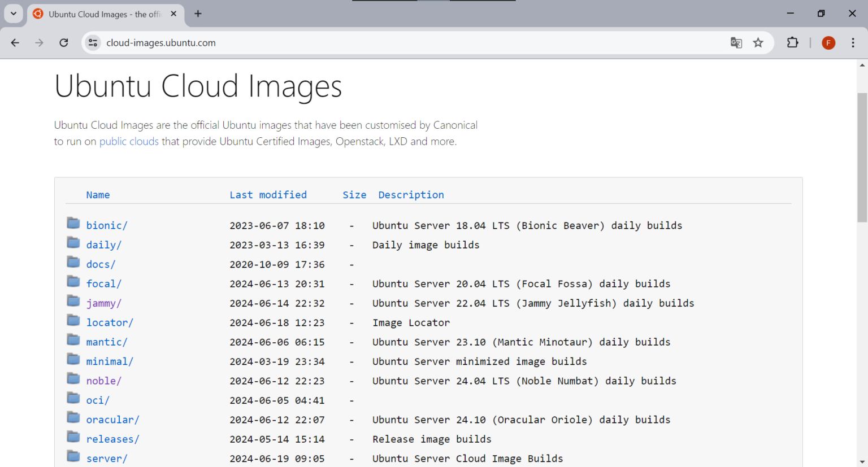868x467 pixels.
Task: Expand the tab search dropdown arrow
Action: click(14, 14)
